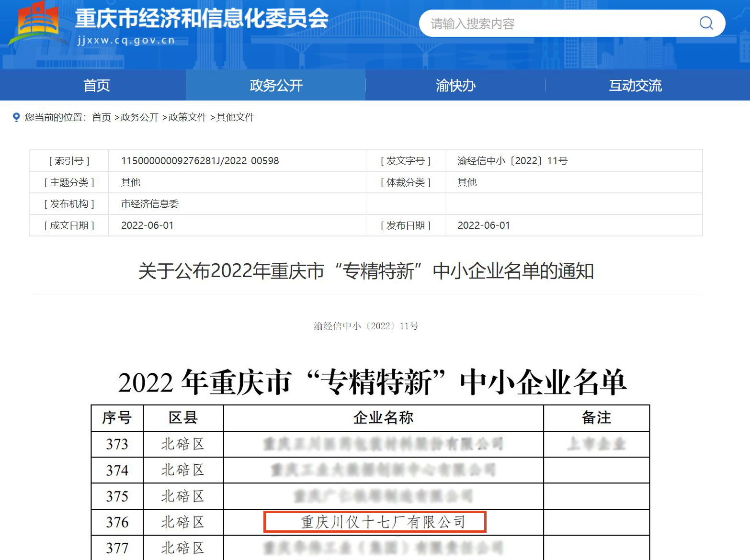This screenshot has height=560, width=750.
Task: Click the location pin icon near 您当前的位置
Action: pos(16,117)
